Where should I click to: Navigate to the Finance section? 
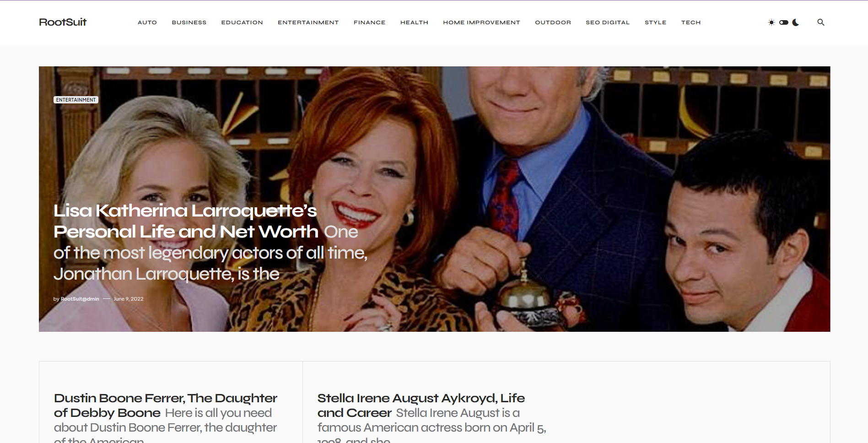[370, 22]
